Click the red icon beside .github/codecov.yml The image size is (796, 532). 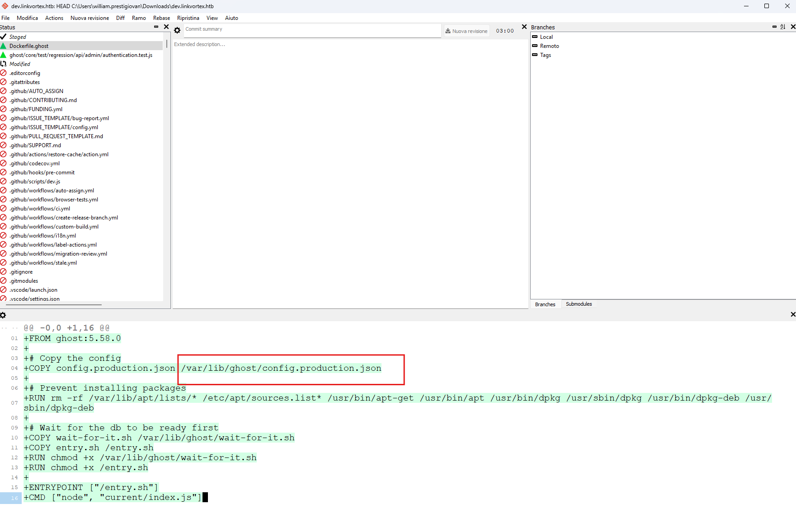3,163
